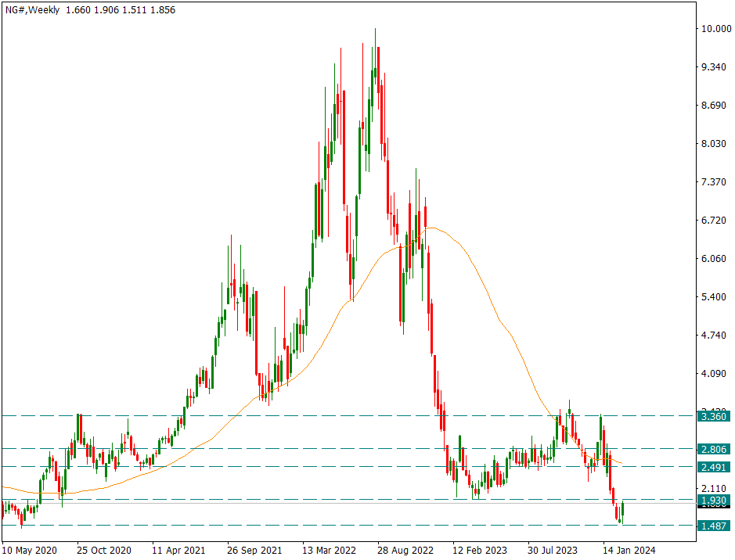Click the 2.110 price axis label
The image size is (735, 560).
[713, 490]
